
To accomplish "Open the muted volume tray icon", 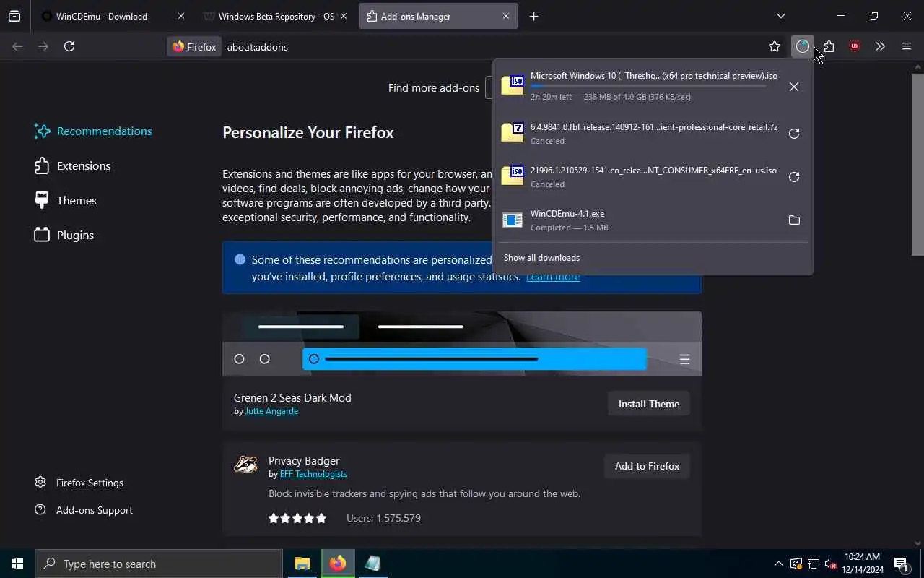I will tap(831, 564).
